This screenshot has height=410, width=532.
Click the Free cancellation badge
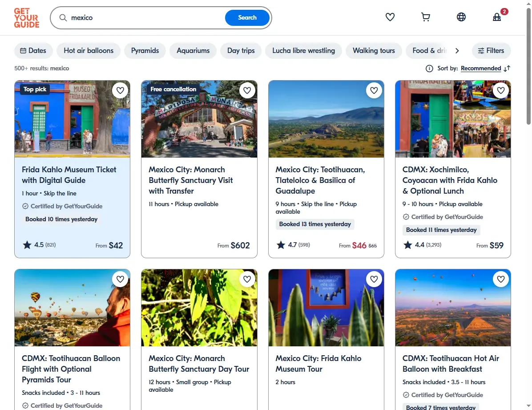tap(173, 89)
